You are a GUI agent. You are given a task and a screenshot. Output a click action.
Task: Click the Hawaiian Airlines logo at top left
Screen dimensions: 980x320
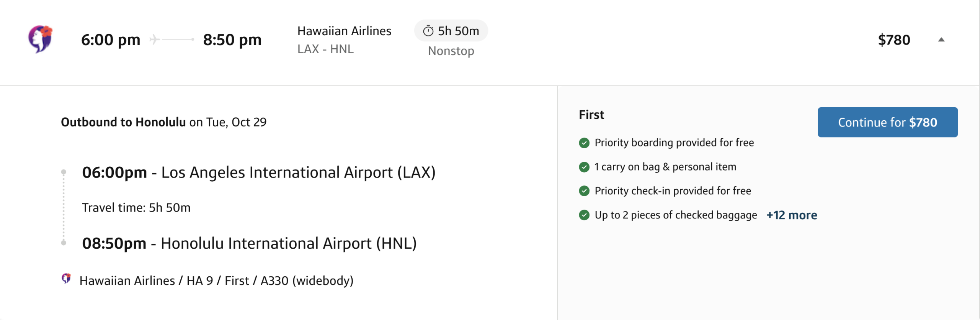click(39, 39)
